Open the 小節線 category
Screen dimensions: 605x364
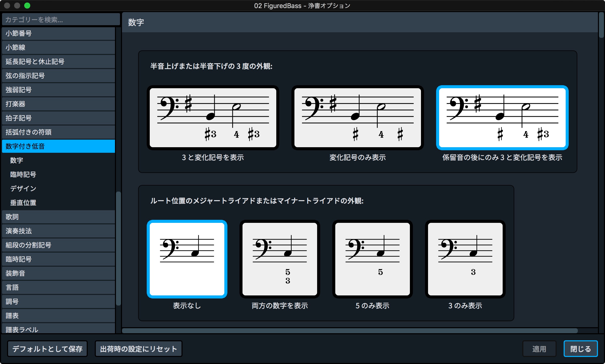(x=58, y=47)
